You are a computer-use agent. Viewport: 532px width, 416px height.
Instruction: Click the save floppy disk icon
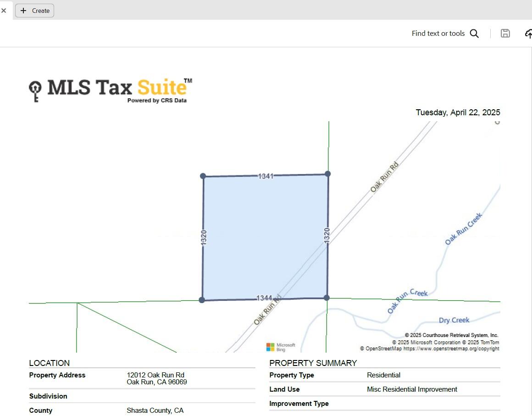click(x=505, y=33)
